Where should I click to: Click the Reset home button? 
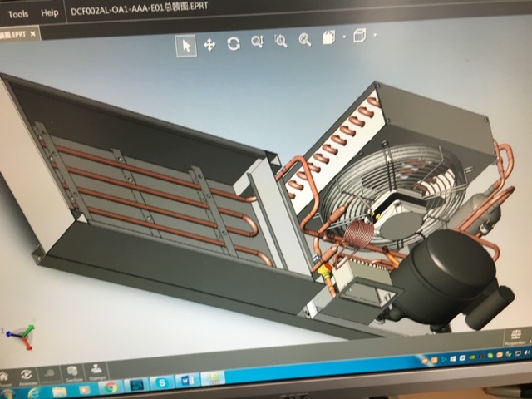point(5,379)
